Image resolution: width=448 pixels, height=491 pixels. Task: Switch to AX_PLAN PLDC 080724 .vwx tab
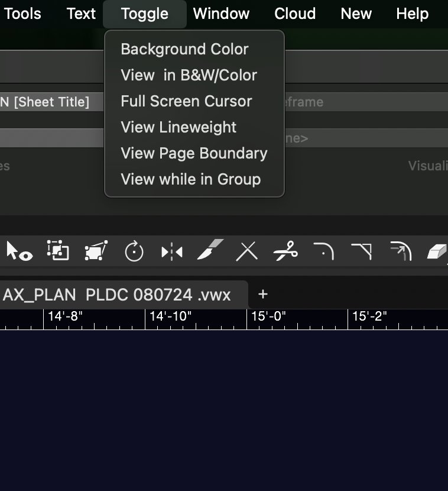click(x=116, y=295)
